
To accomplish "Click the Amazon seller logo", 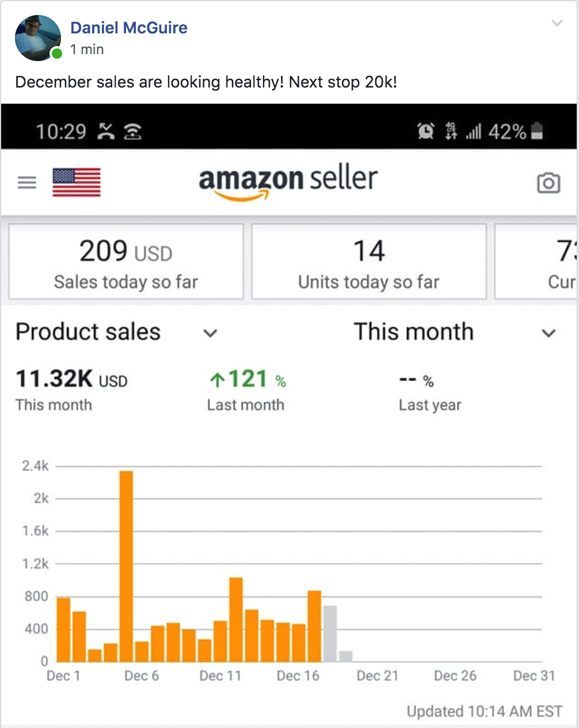I will pos(288,183).
